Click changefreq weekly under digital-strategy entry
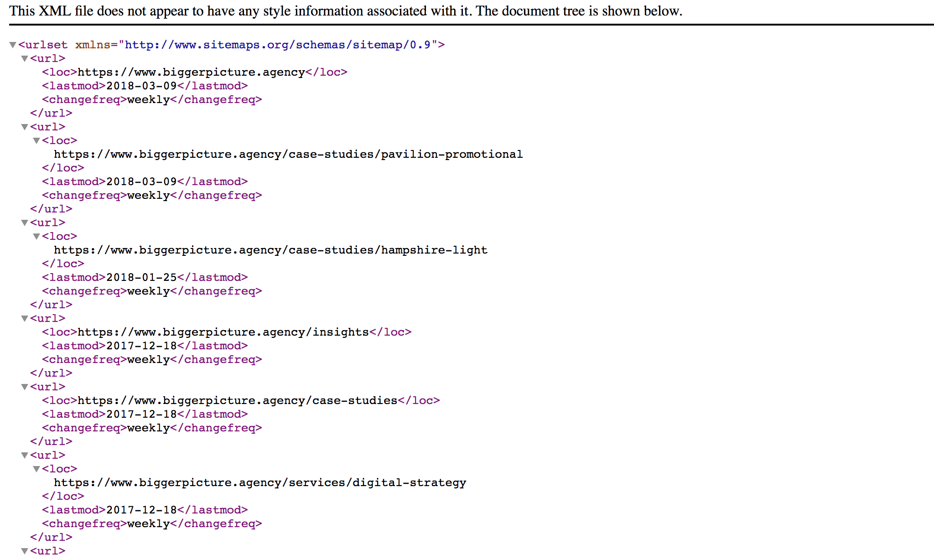 click(x=148, y=524)
